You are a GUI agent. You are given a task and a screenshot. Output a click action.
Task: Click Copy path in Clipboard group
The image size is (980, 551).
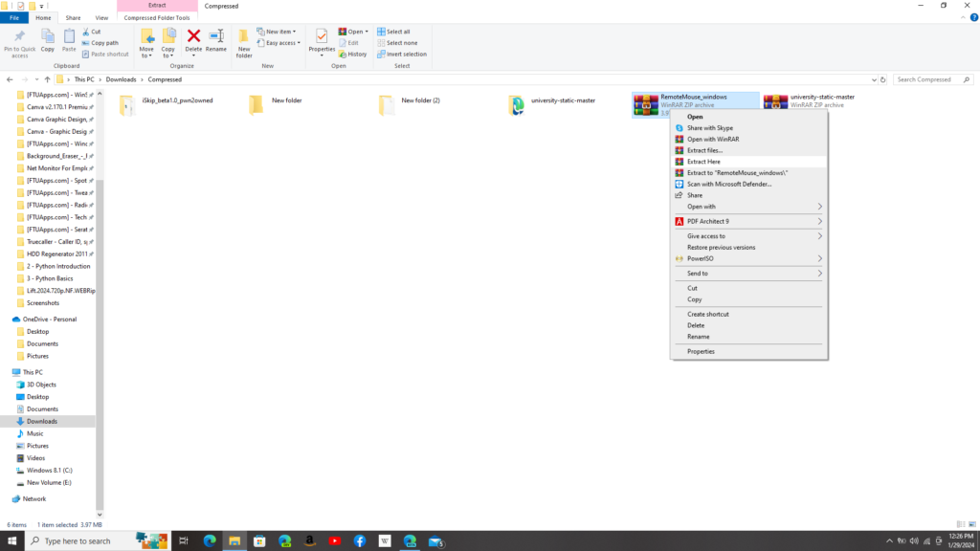pyautogui.click(x=100, y=43)
